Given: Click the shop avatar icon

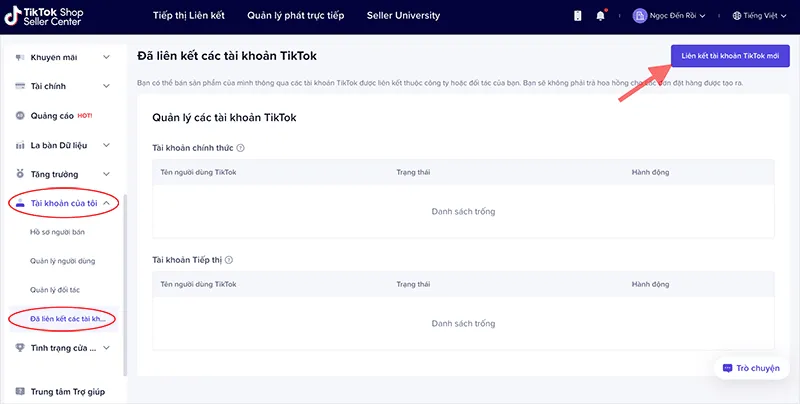Looking at the screenshot, I should (x=640, y=16).
